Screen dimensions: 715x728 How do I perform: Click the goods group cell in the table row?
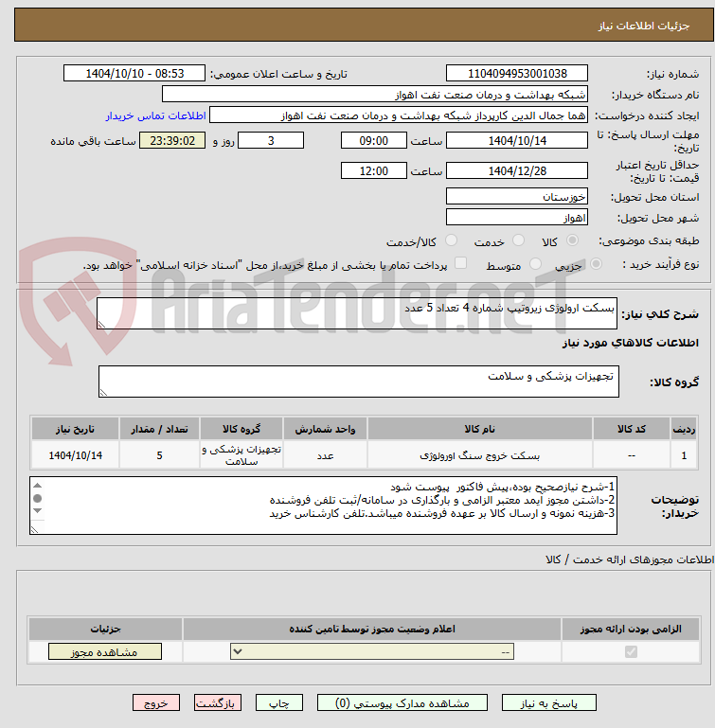241,455
